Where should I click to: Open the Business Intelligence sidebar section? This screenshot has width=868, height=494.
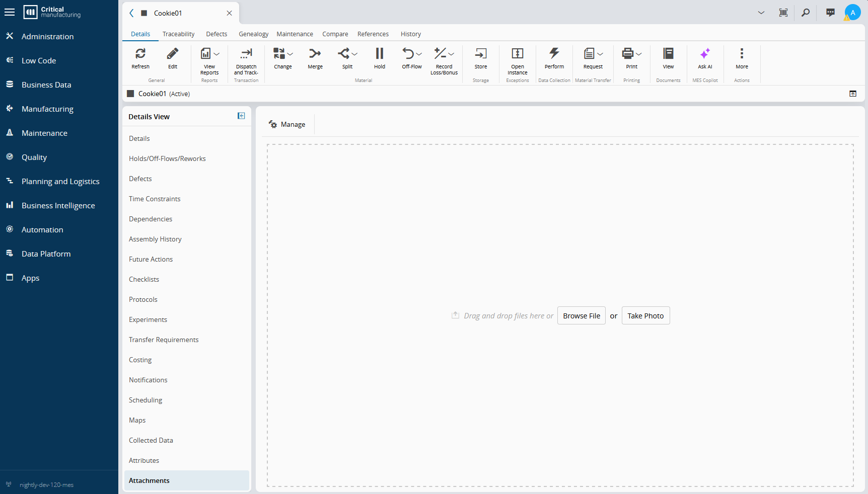[59, 205]
